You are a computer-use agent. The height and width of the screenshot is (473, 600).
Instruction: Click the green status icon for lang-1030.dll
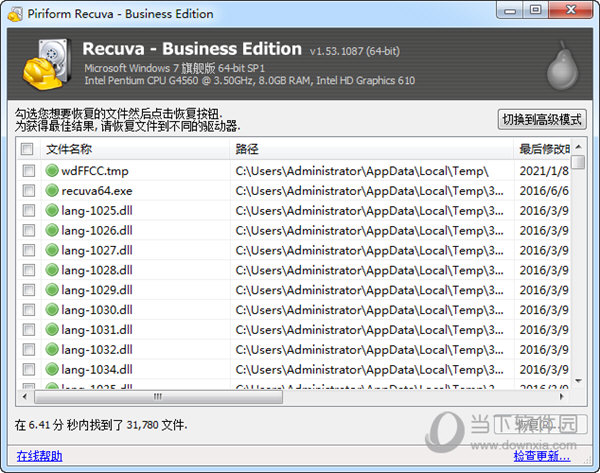pos(52,310)
